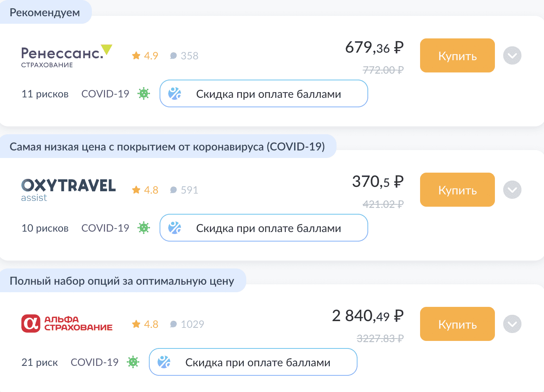Buy the Alfa Insurance policy for 2 840,49 ₽
The width and height of the screenshot is (544, 392).
coord(457,324)
